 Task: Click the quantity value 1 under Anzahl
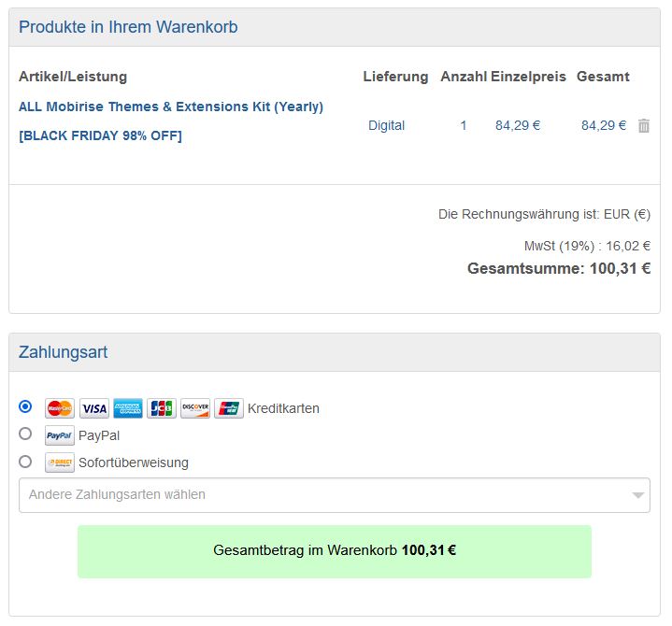click(x=463, y=125)
